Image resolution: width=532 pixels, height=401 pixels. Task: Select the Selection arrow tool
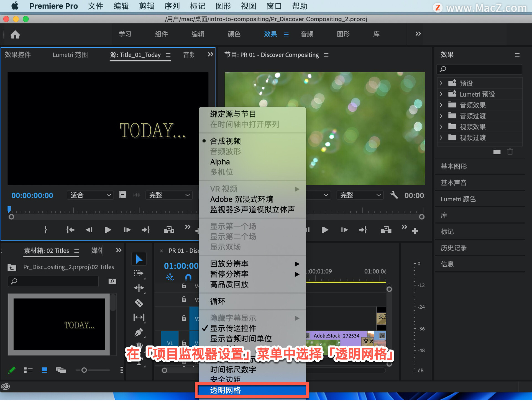pos(139,259)
